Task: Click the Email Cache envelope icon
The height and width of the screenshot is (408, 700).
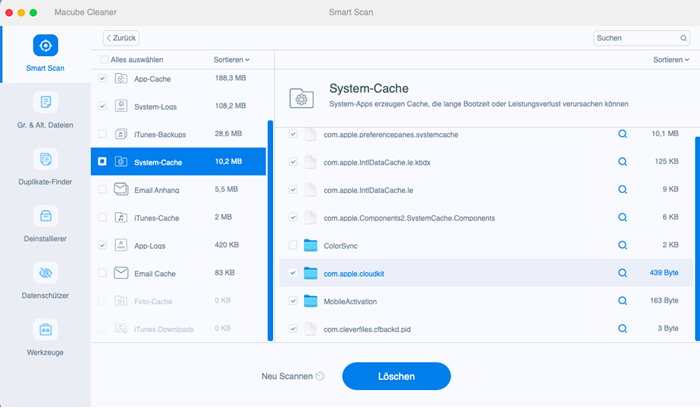Action: coord(121,273)
